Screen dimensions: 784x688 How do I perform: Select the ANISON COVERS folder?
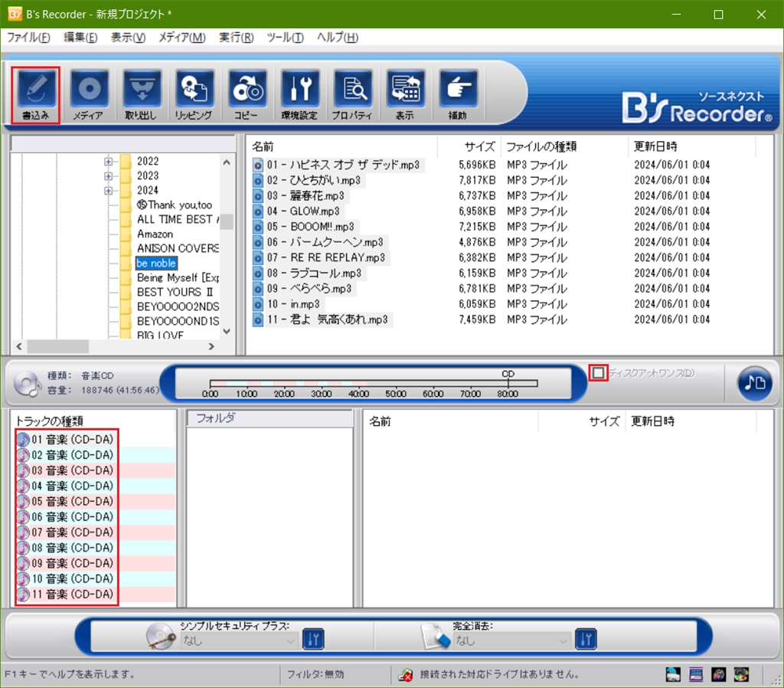[178, 249]
